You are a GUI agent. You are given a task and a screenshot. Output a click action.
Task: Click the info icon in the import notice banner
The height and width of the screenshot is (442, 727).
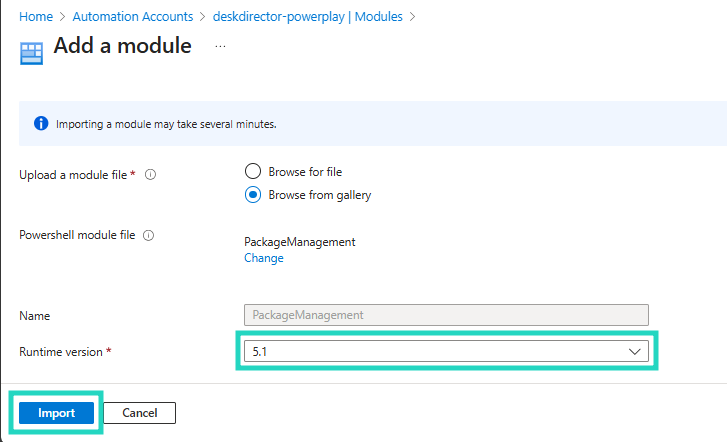point(41,124)
